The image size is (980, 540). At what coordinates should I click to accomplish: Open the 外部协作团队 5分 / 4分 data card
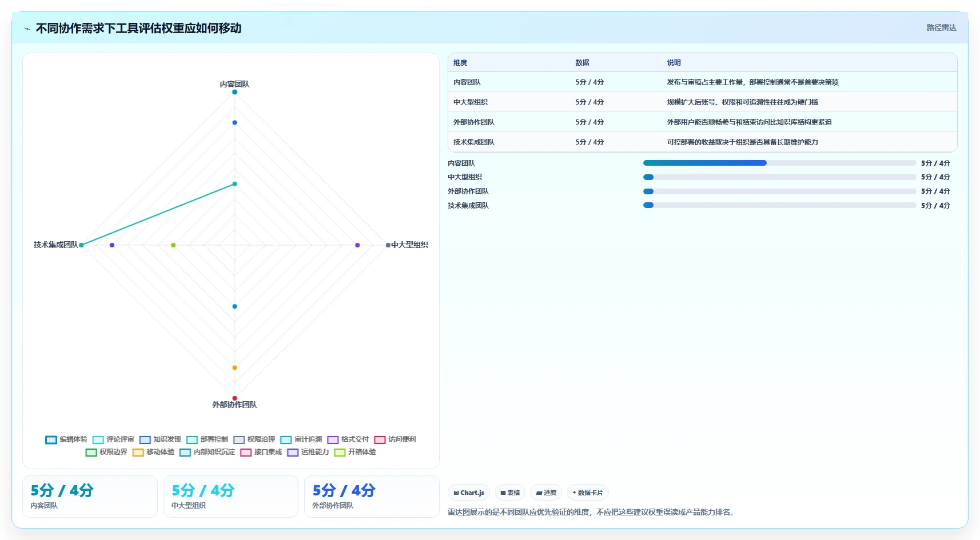pos(372,496)
